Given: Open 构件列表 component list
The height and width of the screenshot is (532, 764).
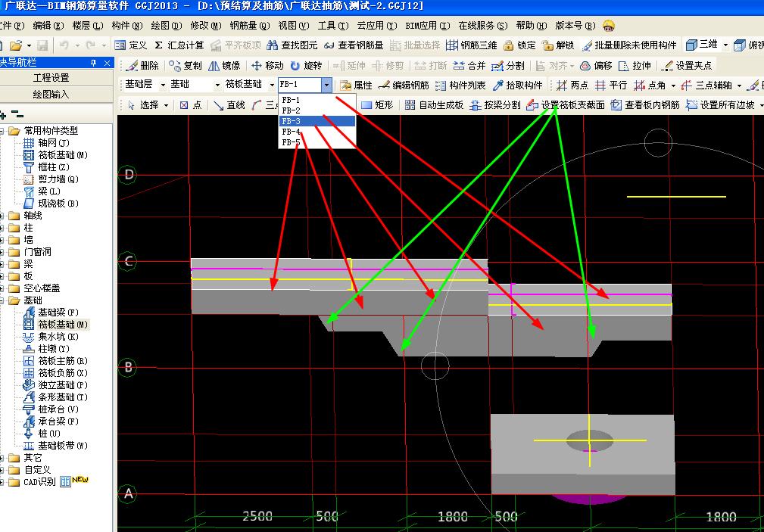Looking at the screenshot, I should coord(460,86).
